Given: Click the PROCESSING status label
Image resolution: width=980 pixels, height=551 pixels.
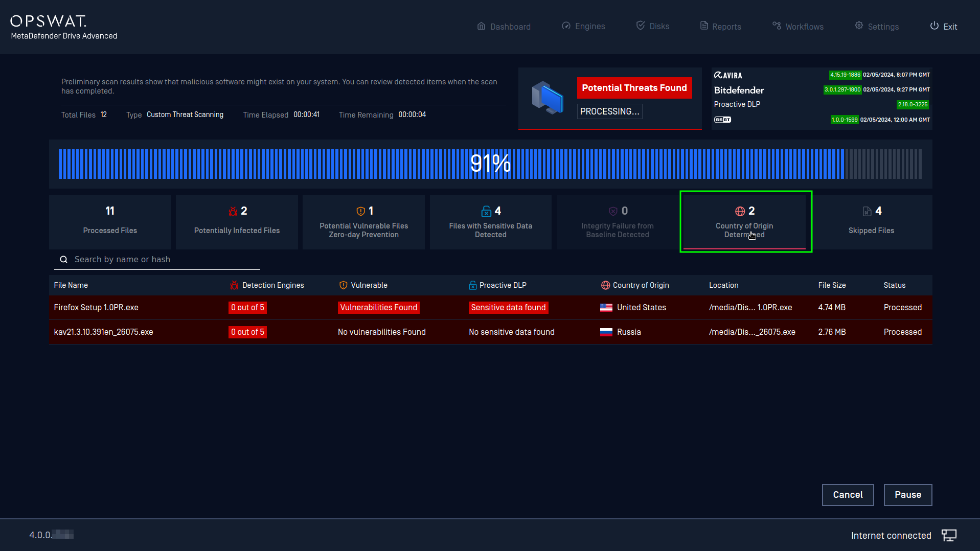Looking at the screenshot, I should pyautogui.click(x=610, y=111).
